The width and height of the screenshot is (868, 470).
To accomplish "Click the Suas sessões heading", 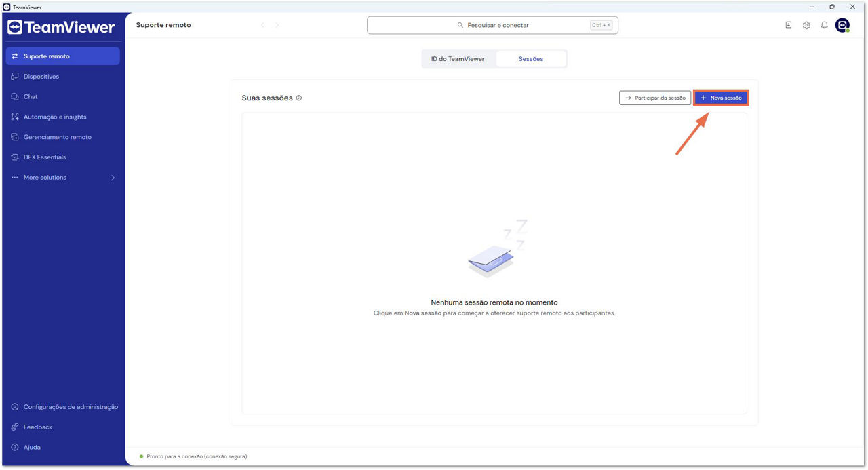I will (x=267, y=98).
